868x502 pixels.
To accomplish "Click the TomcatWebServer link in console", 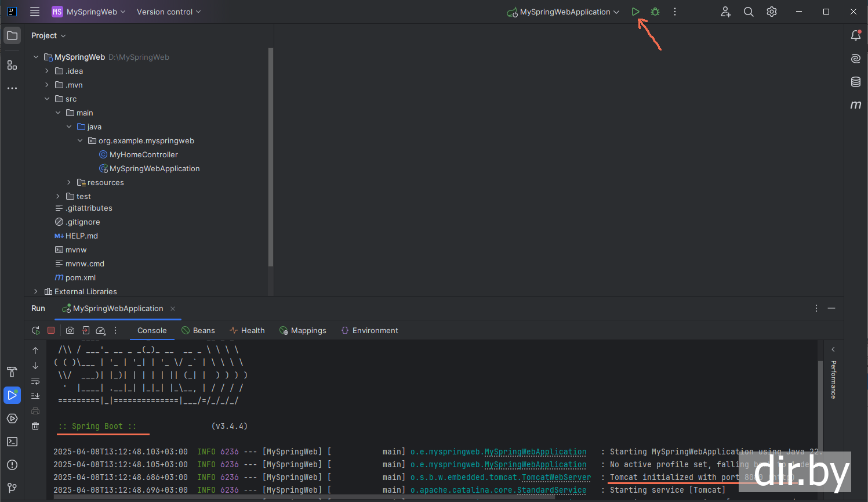I will pos(555,477).
